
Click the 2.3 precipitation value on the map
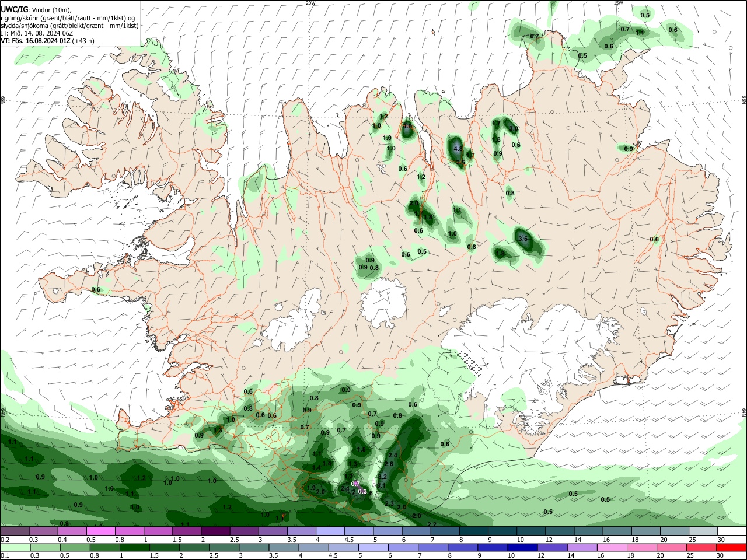tap(390, 503)
